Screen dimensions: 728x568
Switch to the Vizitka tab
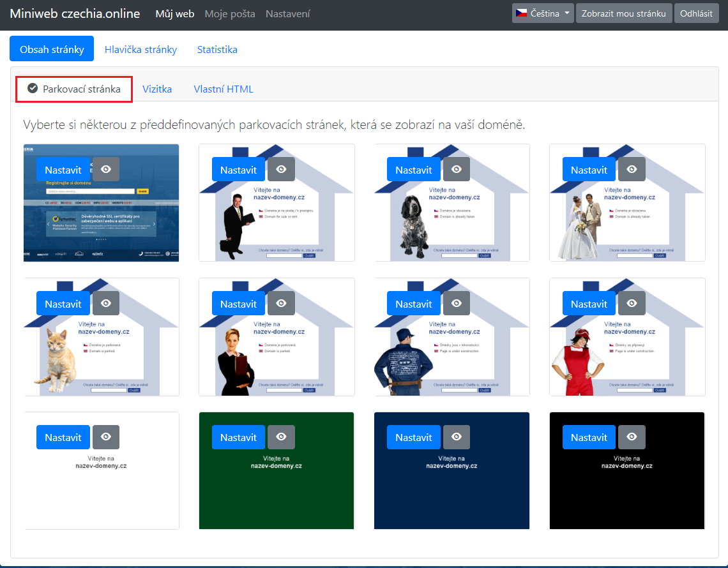tap(157, 89)
